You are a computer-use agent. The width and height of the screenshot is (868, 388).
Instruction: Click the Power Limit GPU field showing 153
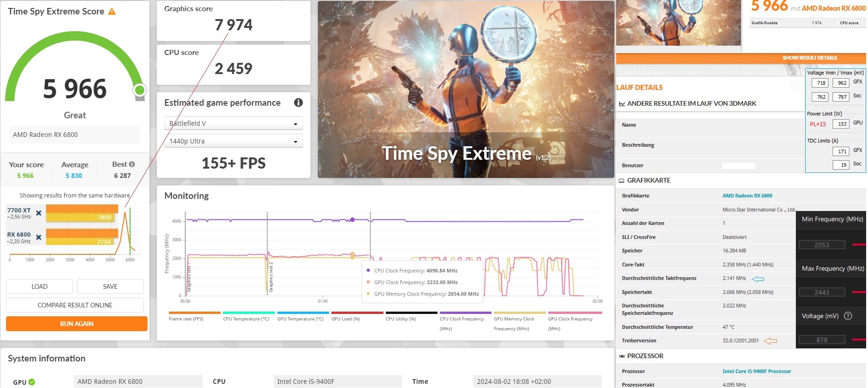841,124
